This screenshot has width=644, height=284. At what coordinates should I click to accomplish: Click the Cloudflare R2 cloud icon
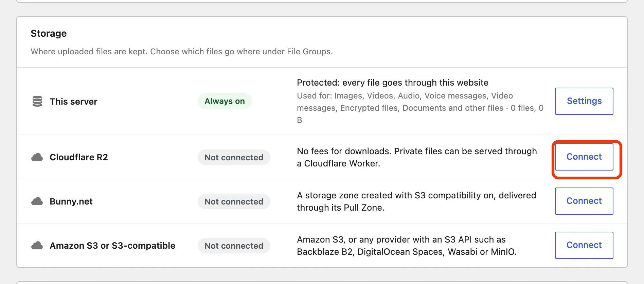pos(37,157)
